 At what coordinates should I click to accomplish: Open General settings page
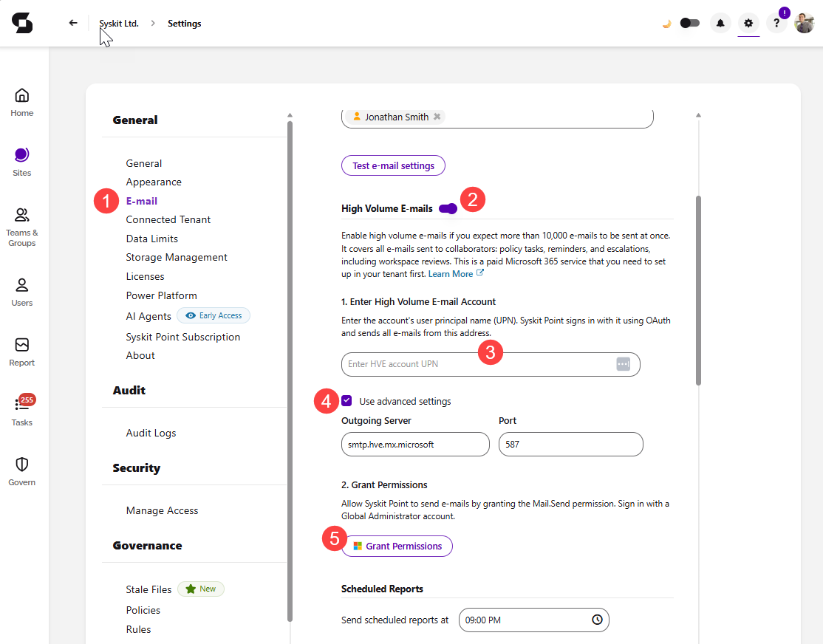click(x=144, y=163)
